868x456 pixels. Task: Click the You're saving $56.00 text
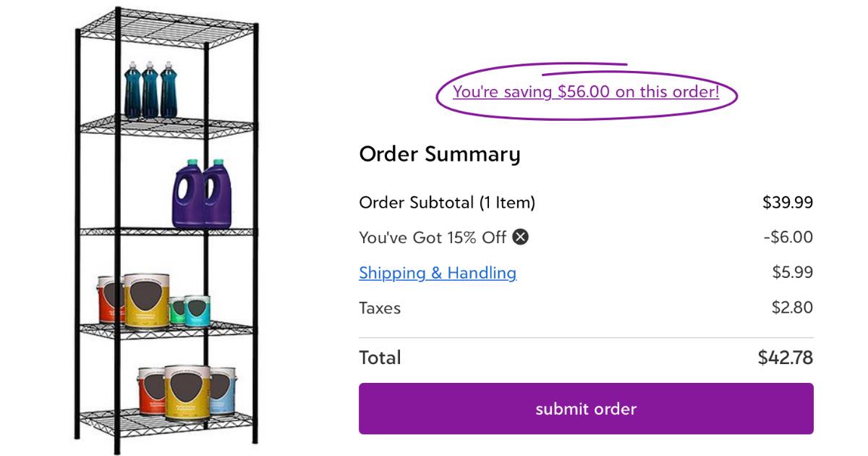pos(586,92)
